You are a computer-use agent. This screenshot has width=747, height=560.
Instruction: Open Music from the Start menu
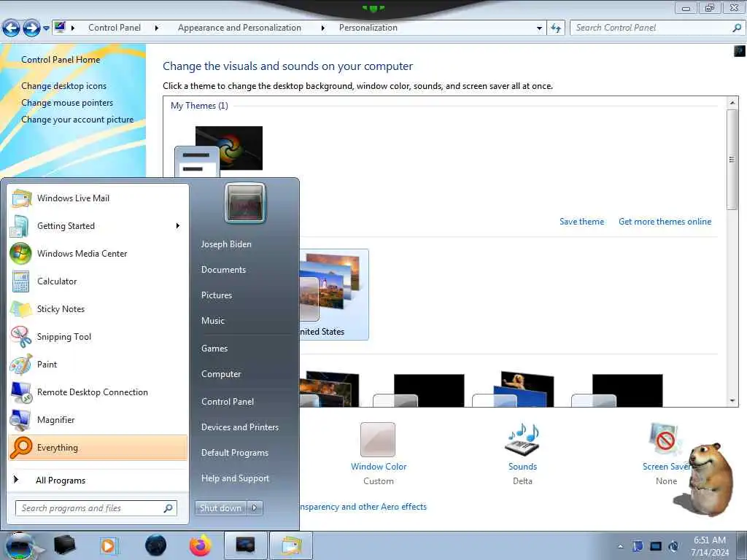212,321
